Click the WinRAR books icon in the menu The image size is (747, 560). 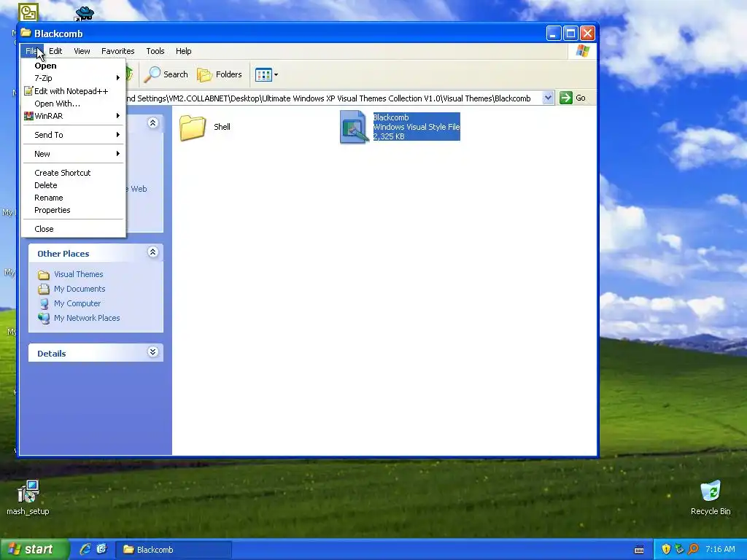click(x=28, y=116)
